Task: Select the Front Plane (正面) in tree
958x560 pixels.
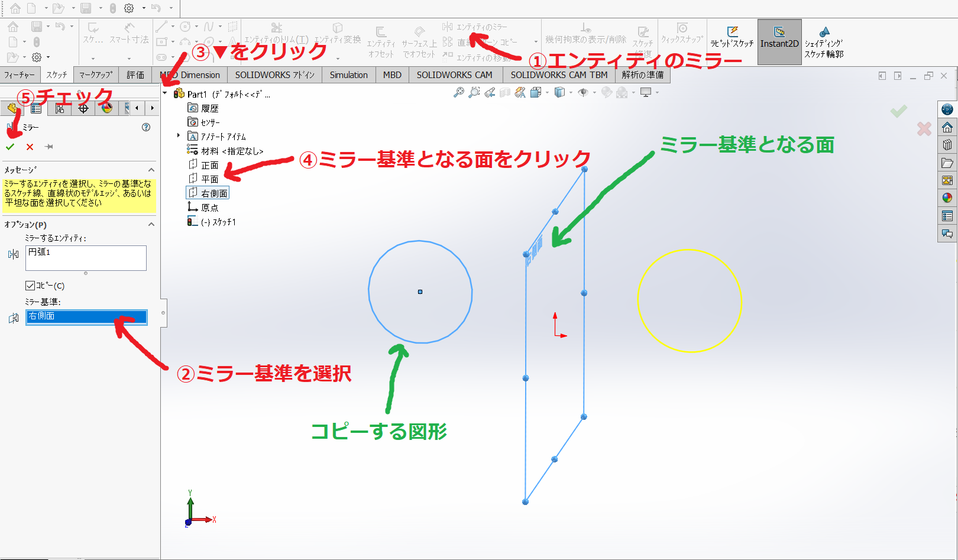Action: [203, 165]
